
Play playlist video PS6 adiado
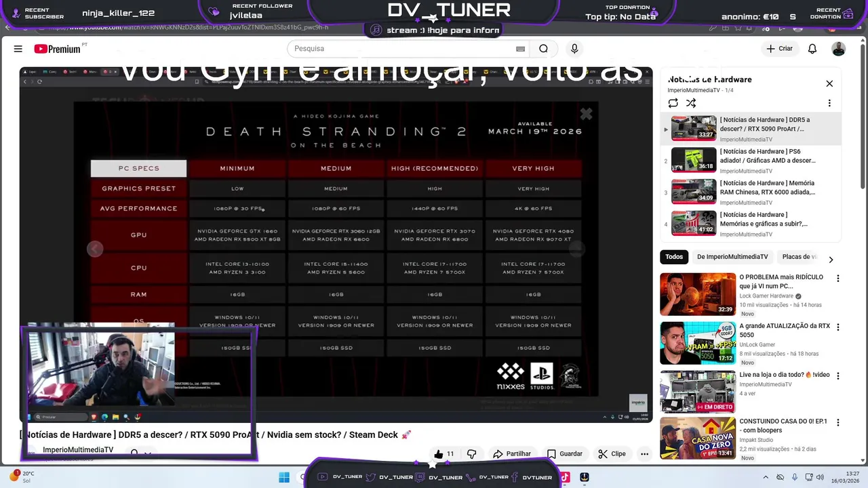(751, 161)
